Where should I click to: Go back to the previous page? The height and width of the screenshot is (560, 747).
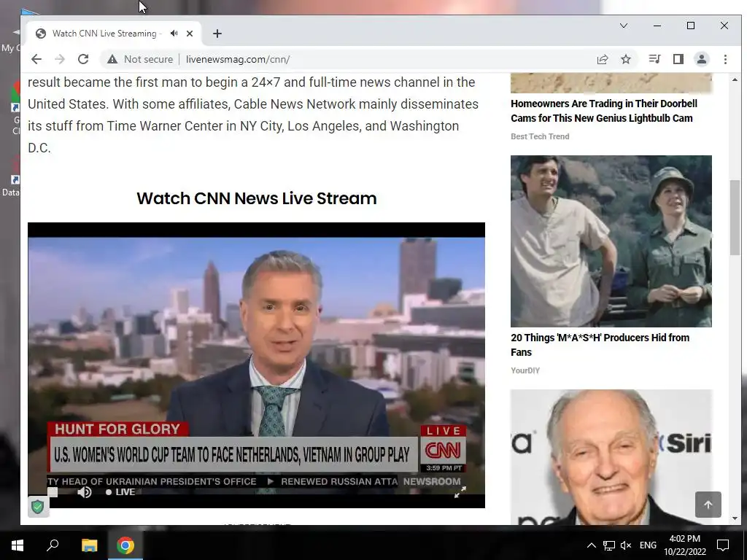(x=36, y=59)
